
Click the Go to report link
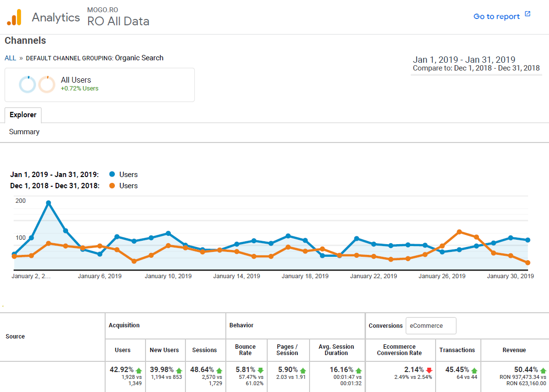click(496, 16)
